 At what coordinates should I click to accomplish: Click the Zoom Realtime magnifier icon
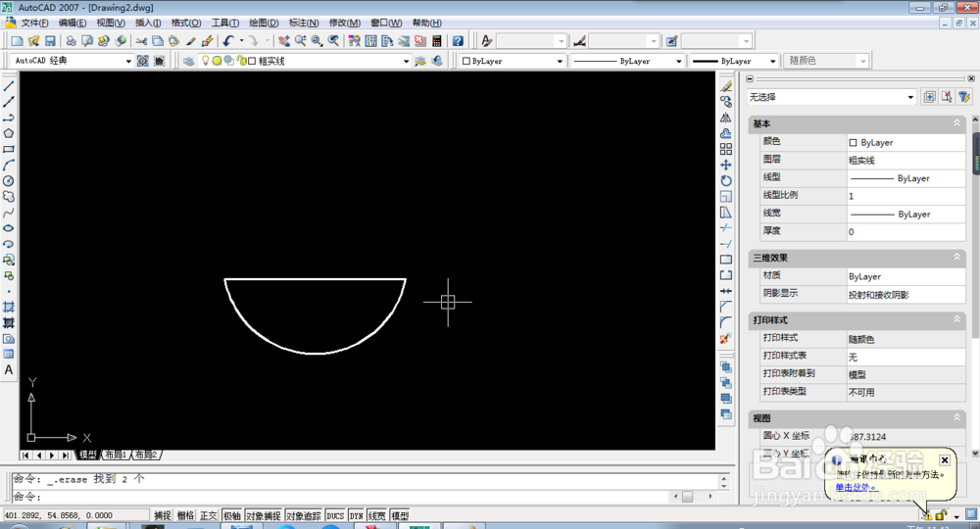pos(301,41)
